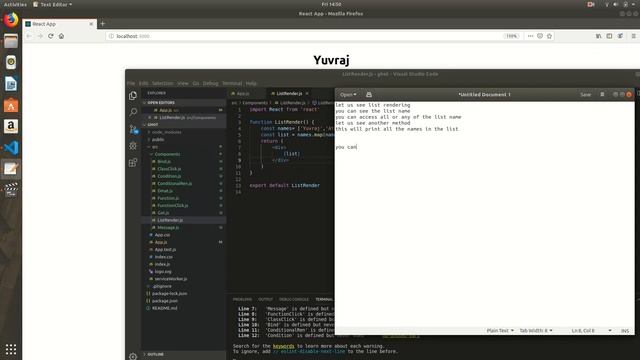Viewport: 640px width, 360px height.
Task: Open the Firefox page actions ellipsis
Action: 530,36
